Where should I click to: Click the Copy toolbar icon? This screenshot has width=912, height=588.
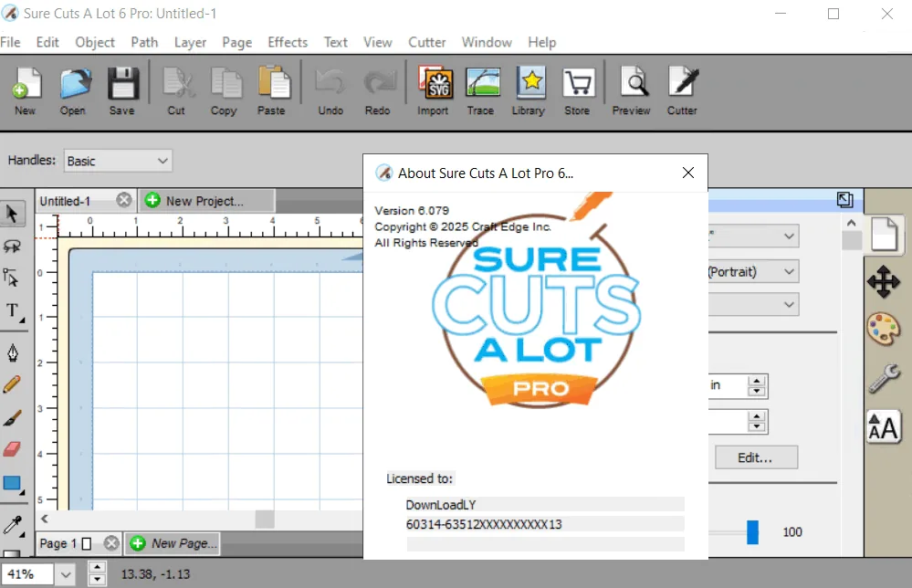coord(224,90)
